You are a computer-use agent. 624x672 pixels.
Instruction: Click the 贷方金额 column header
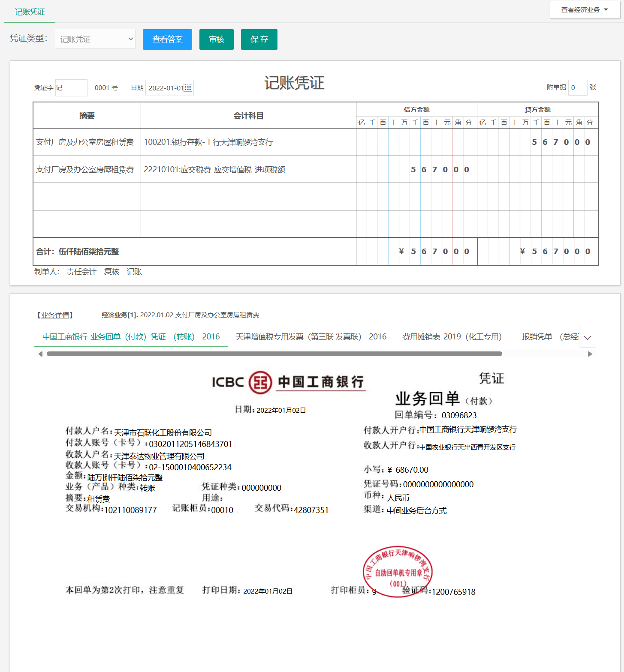coord(538,110)
